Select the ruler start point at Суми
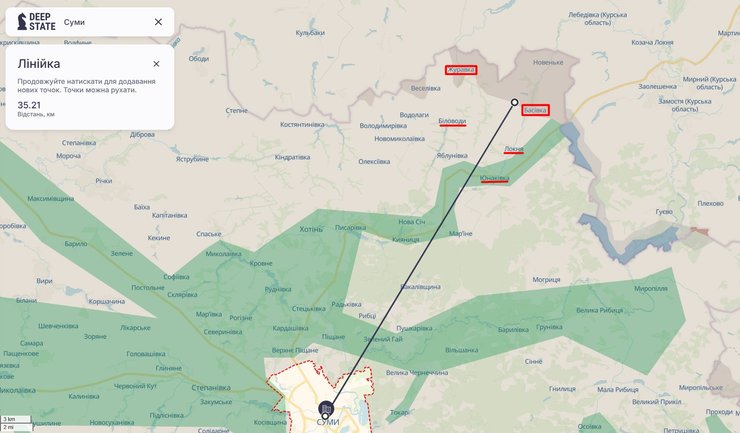Viewport: 740px width, 433px height. tap(325, 416)
